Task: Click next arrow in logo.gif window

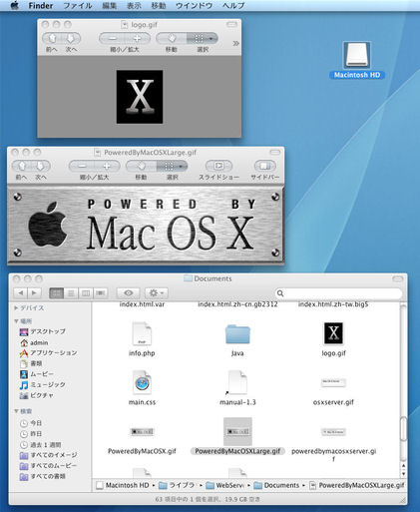Action: tap(71, 39)
